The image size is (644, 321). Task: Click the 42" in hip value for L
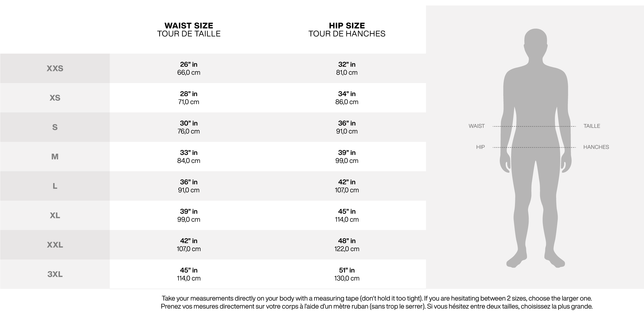point(347,182)
